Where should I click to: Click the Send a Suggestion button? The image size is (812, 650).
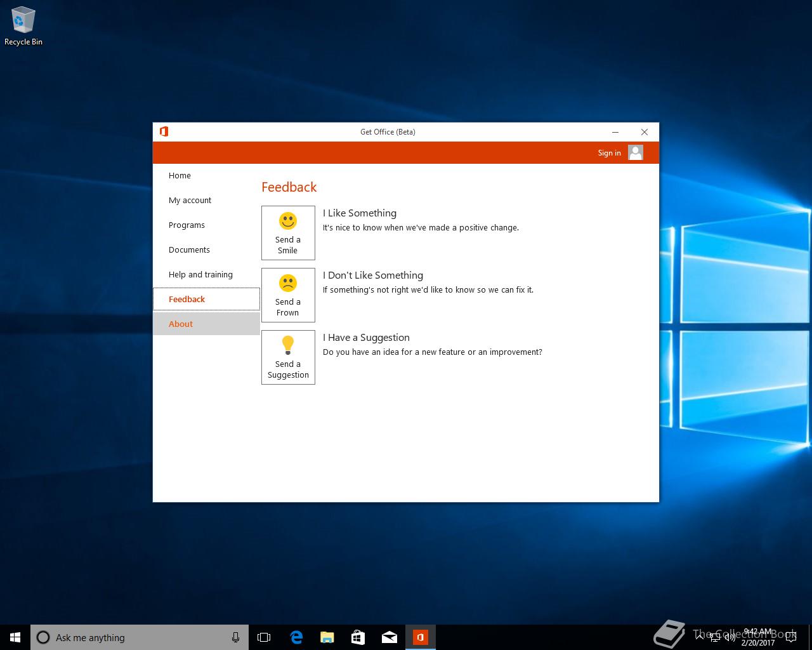tap(288, 357)
